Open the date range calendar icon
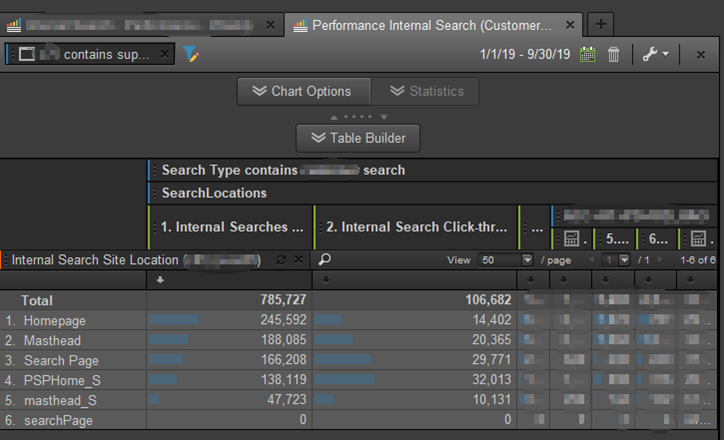 click(588, 54)
